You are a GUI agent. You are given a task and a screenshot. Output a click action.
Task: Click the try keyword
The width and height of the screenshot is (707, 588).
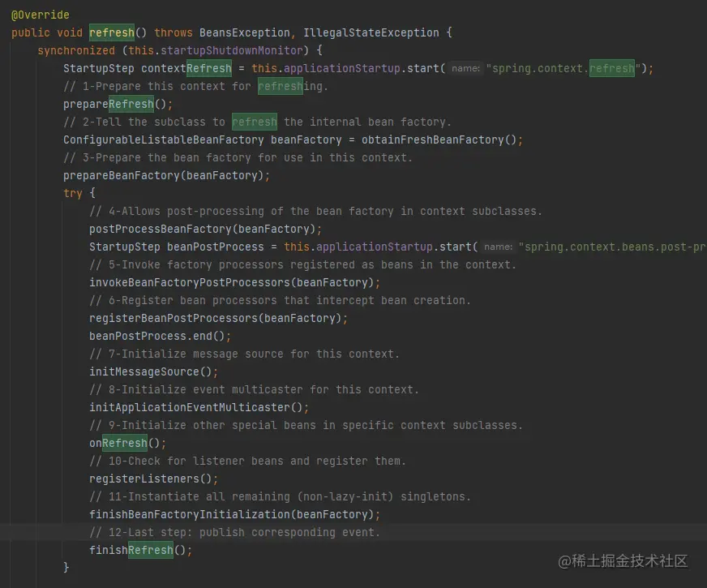[x=73, y=194]
